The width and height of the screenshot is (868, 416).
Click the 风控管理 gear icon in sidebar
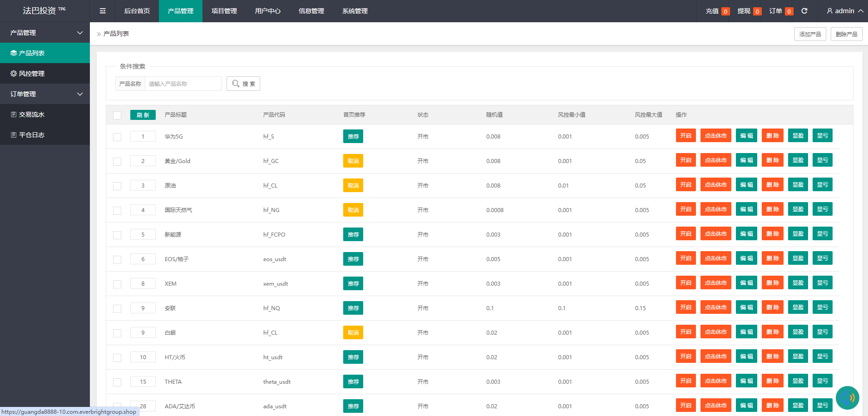click(x=14, y=74)
